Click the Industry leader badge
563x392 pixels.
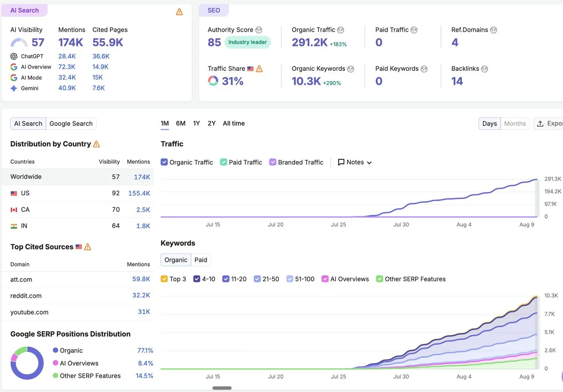tap(248, 42)
